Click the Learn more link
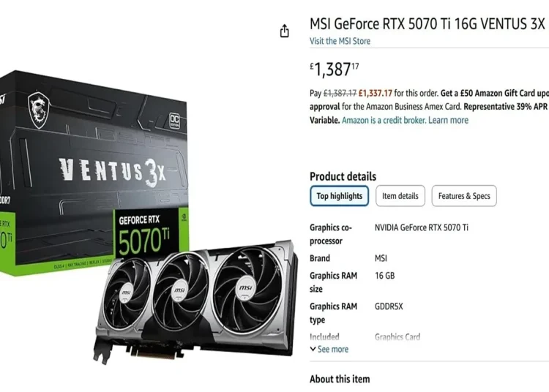549x392 pixels. tap(448, 120)
